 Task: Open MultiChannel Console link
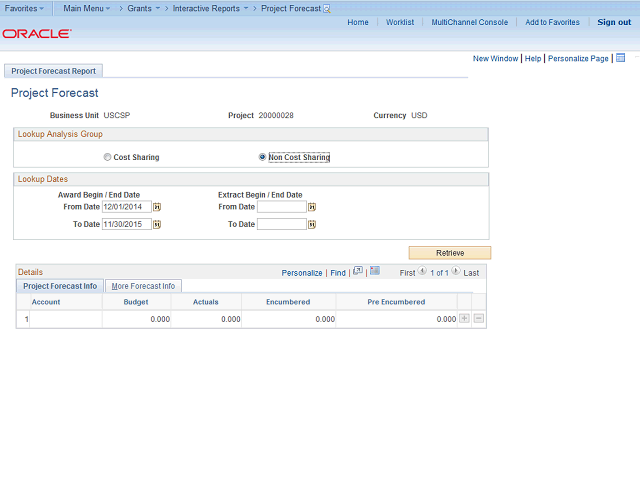pos(470,22)
